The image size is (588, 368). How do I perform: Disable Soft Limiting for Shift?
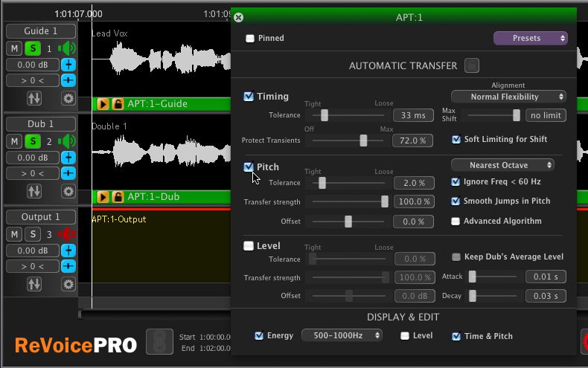click(x=456, y=140)
